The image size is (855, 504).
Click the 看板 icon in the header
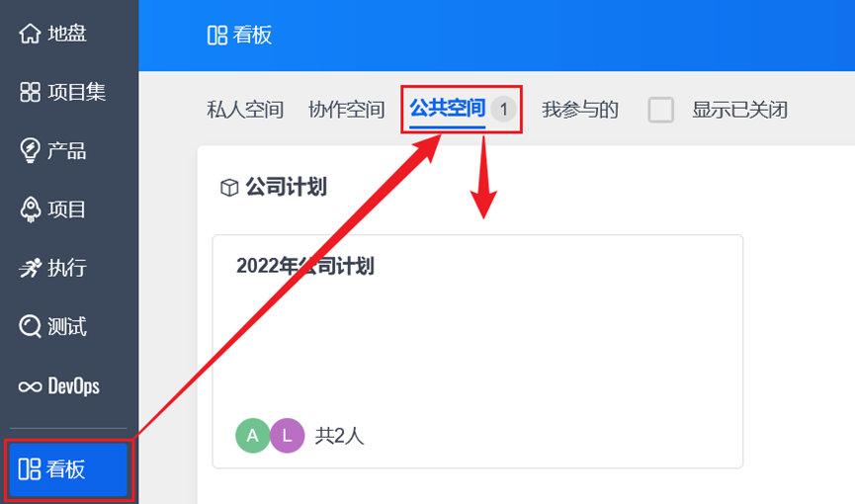tap(217, 36)
